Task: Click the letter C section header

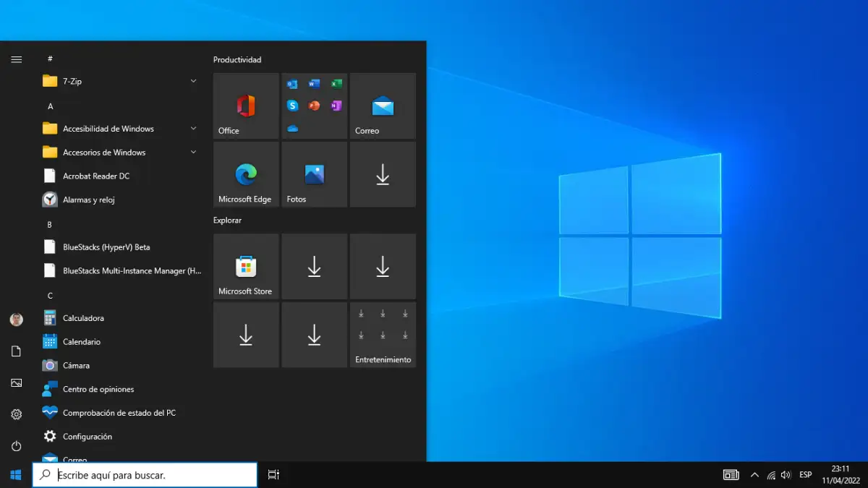Action: (x=50, y=296)
